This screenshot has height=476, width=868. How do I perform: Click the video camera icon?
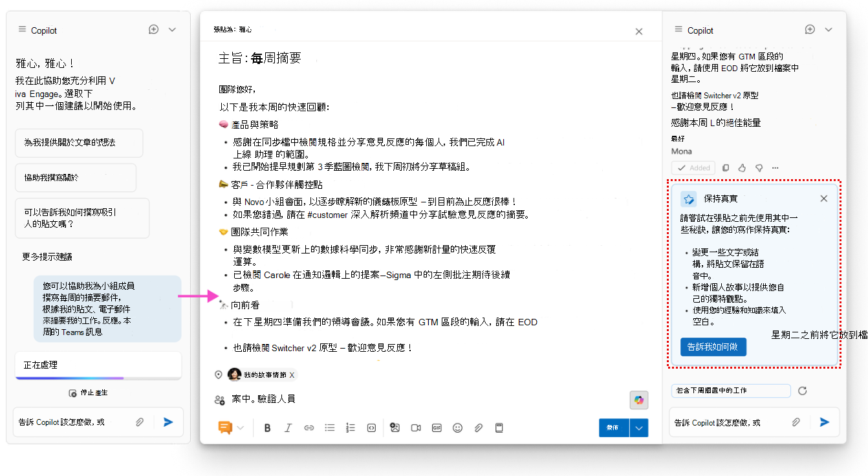[x=416, y=428]
